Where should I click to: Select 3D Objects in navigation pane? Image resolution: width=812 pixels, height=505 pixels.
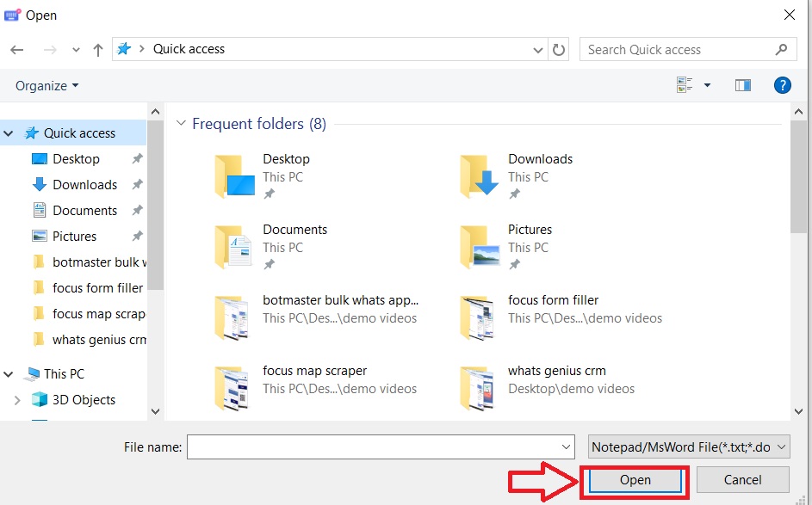(84, 400)
